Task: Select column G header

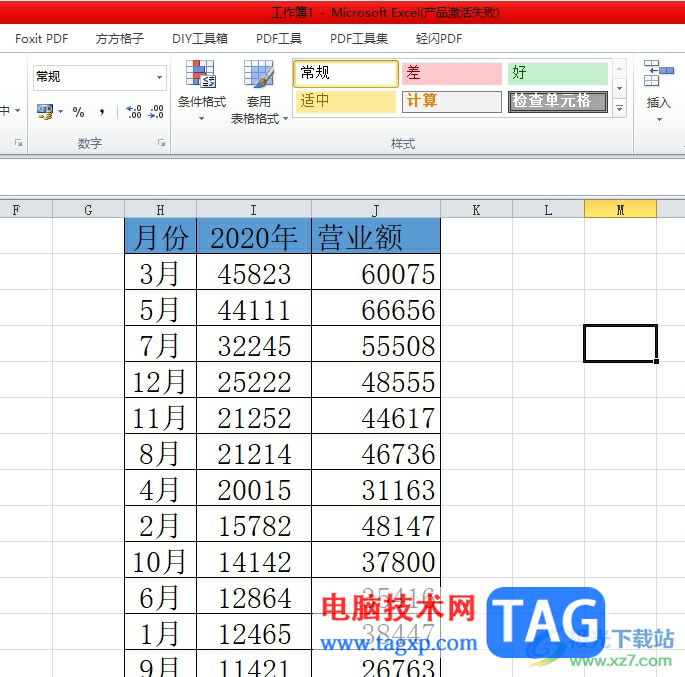Action: point(88,210)
